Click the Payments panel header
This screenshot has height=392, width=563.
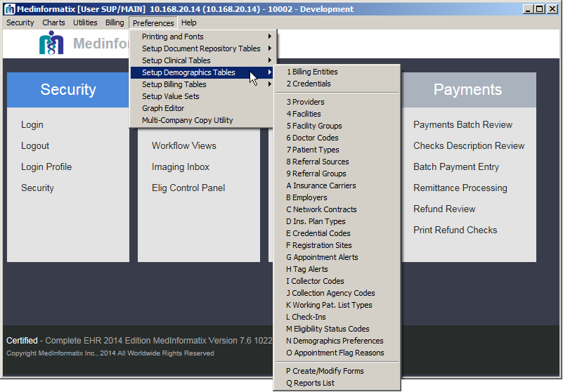click(x=467, y=90)
